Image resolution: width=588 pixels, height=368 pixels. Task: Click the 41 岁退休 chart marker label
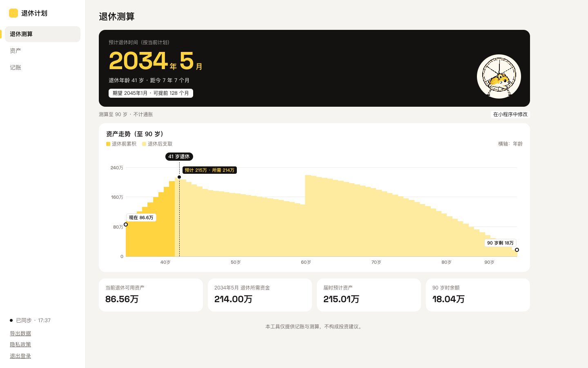pyautogui.click(x=179, y=157)
